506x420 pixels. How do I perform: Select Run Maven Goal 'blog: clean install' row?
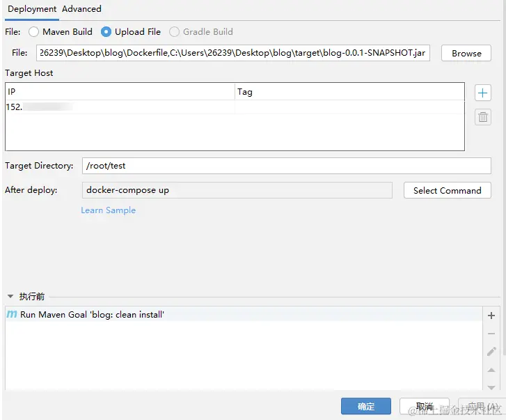point(244,314)
